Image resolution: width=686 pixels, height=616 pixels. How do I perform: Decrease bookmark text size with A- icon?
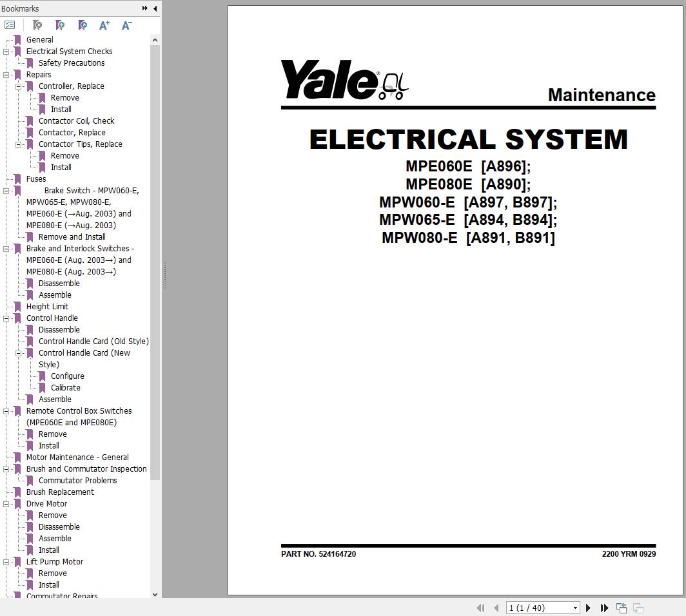(126, 25)
